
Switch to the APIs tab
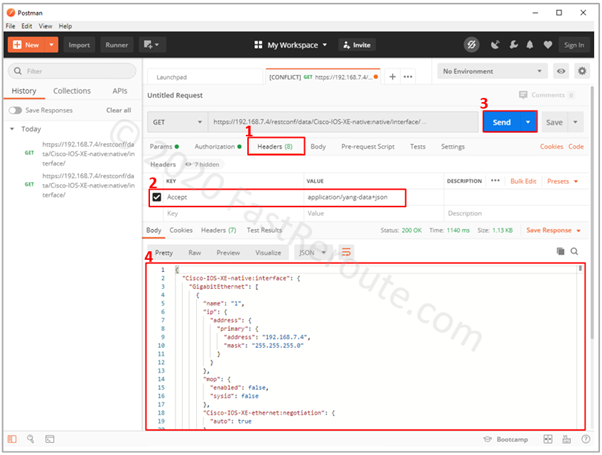[x=120, y=91]
